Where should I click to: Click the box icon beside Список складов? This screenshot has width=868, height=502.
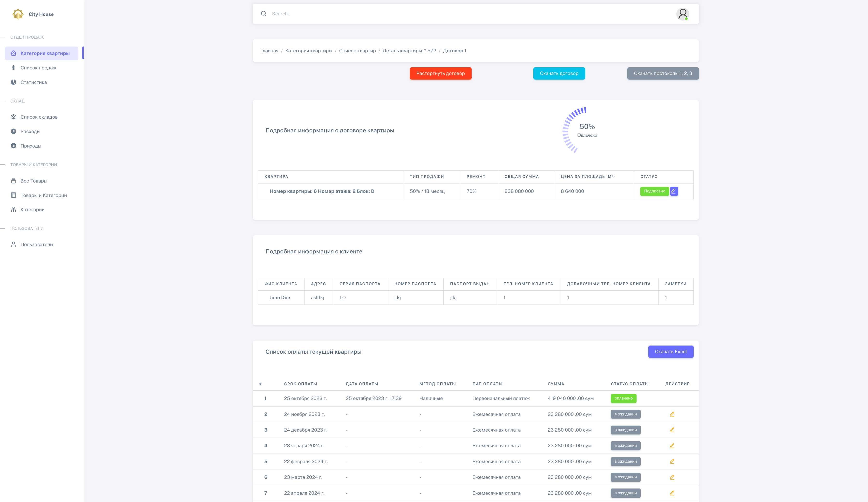point(14,117)
